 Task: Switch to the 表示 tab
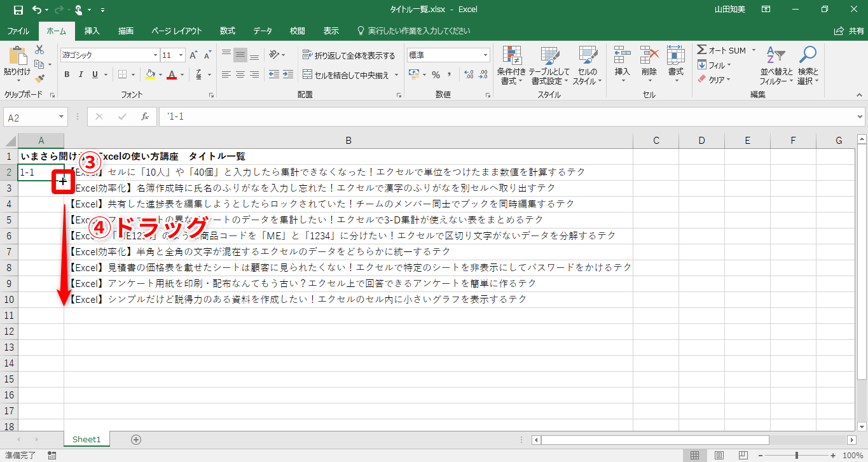click(331, 31)
